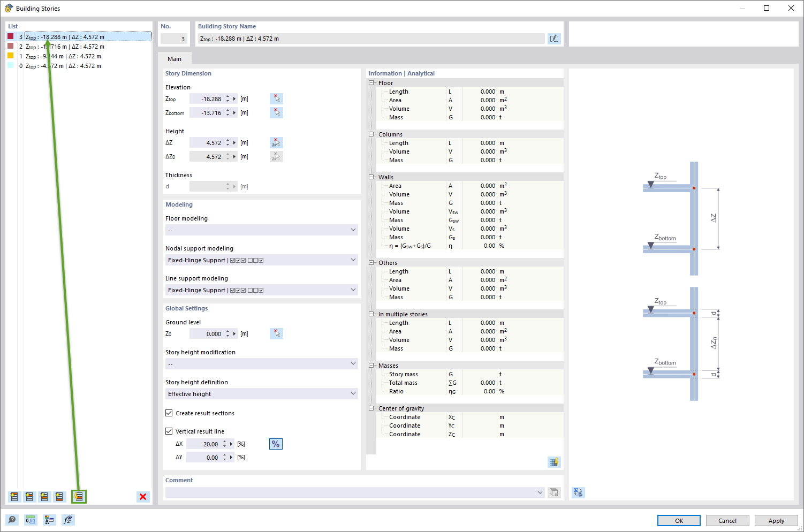The image size is (804, 532).
Task: Collapse the Others group
Action: pos(371,263)
